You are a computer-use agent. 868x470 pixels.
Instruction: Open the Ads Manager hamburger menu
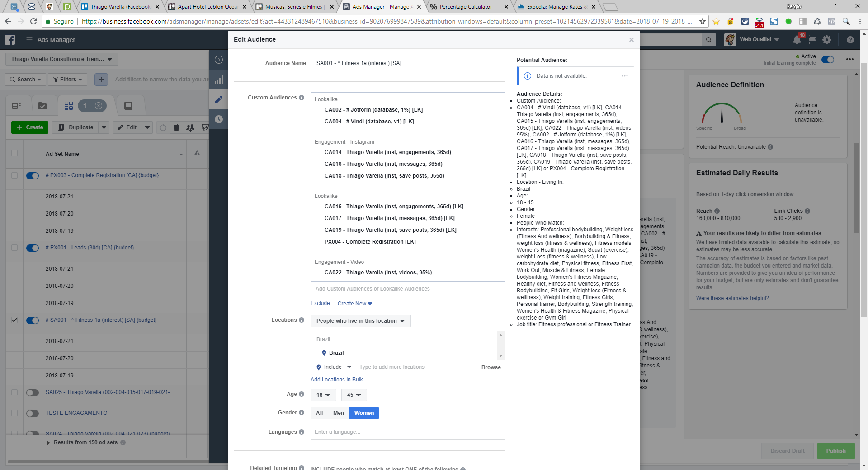tap(29, 40)
